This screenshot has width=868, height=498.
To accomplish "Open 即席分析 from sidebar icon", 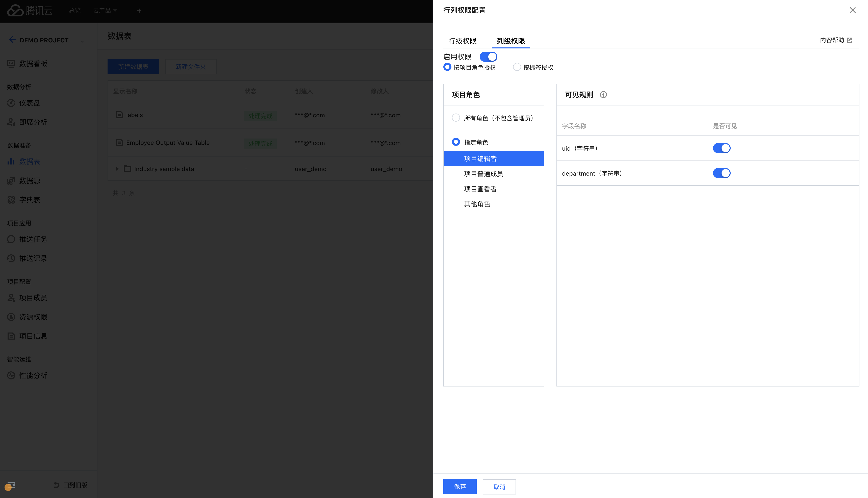I will click(11, 122).
